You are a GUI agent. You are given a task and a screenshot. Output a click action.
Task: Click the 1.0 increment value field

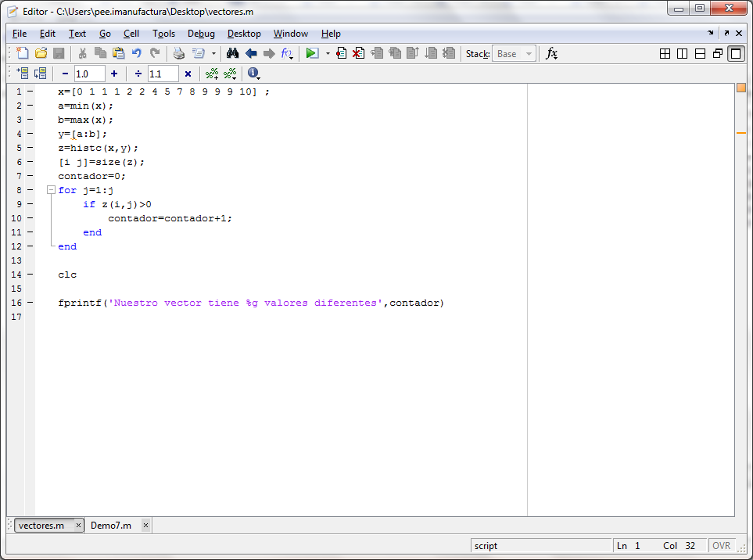pyautogui.click(x=89, y=74)
